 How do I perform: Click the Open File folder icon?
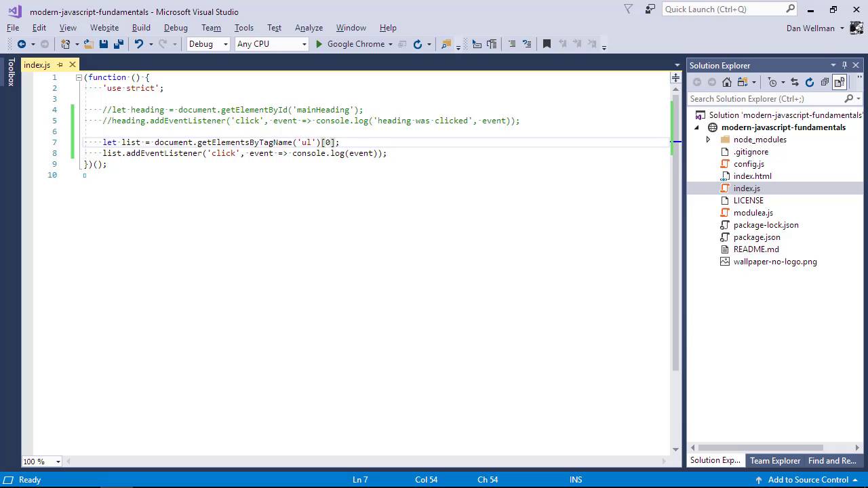(88, 44)
